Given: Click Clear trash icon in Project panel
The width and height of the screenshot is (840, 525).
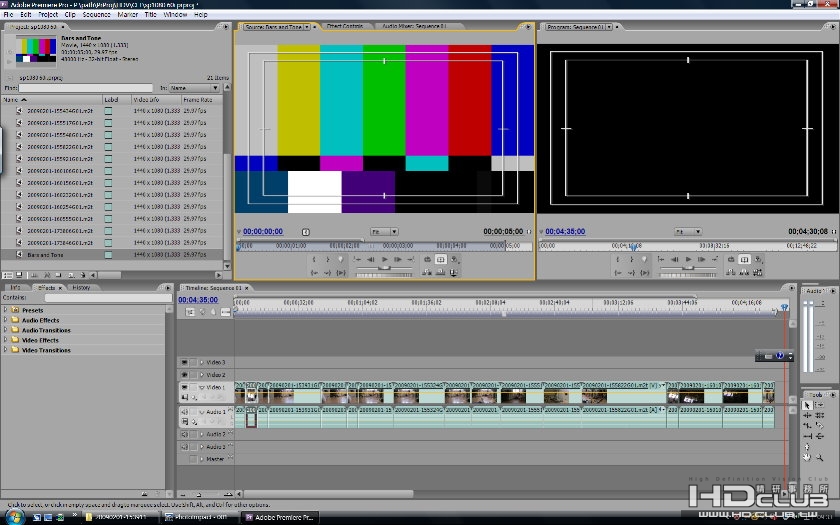Looking at the screenshot, I should (83, 275).
